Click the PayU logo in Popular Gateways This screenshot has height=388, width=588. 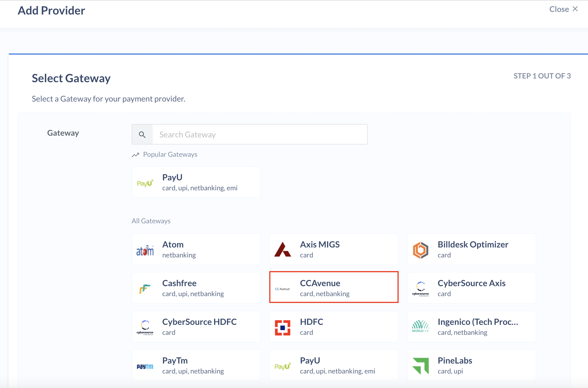pyautogui.click(x=145, y=183)
